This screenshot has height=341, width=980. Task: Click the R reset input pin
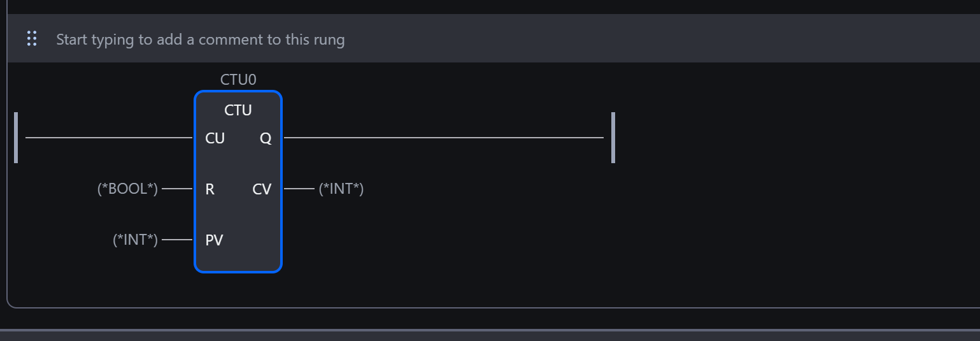click(209, 189)
